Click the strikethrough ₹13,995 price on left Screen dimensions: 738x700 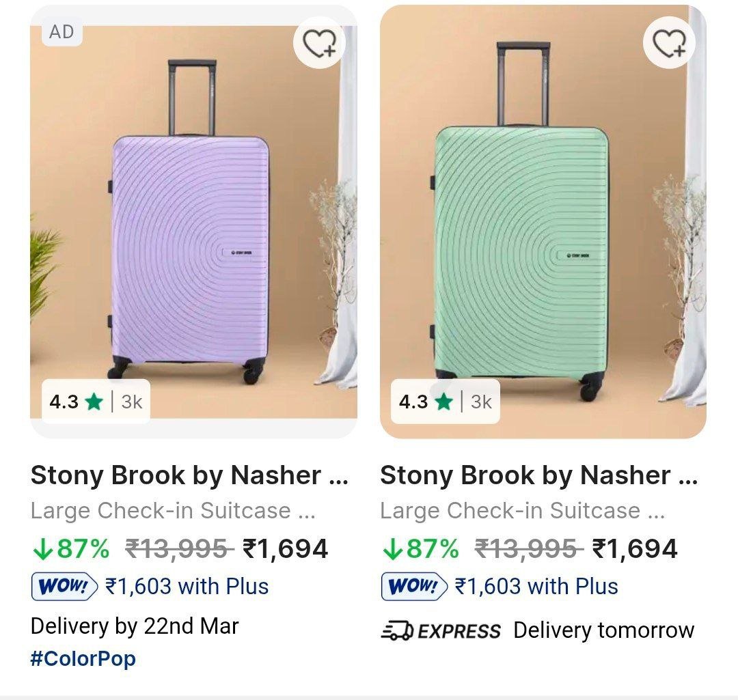(x=178, y=547)
